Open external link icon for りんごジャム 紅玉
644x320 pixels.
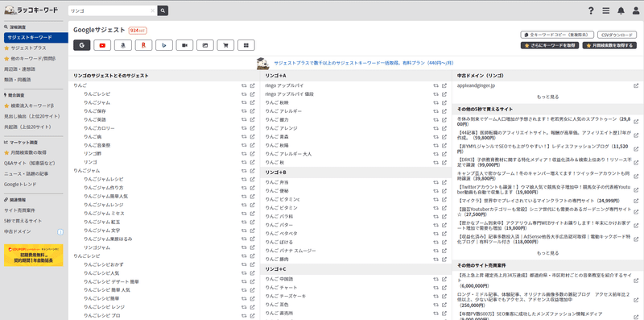click(x=253, y=222)
